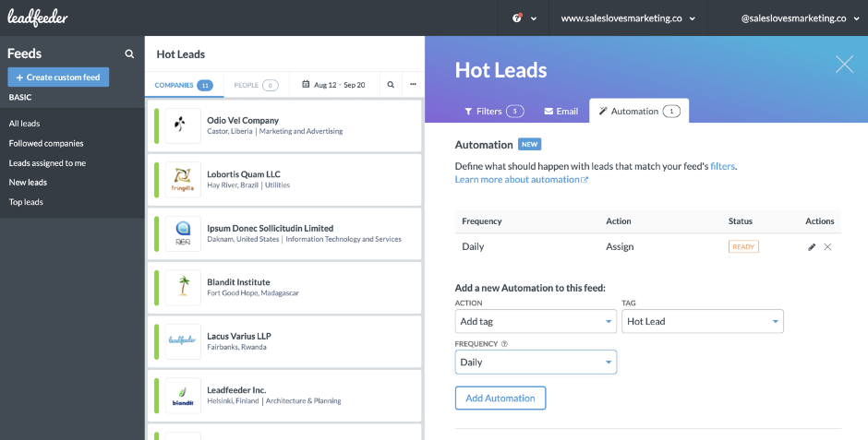
Task: Select Leadfeeder Inc. lead
Action: click(x=284, y=395)
